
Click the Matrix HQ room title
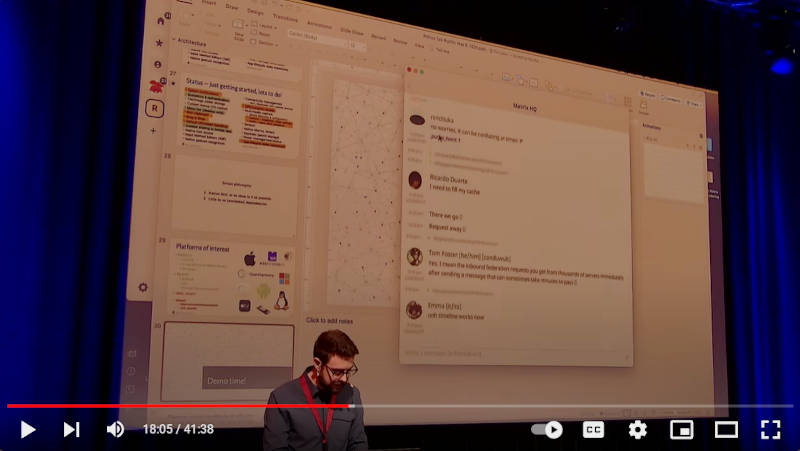pos(524,108)
